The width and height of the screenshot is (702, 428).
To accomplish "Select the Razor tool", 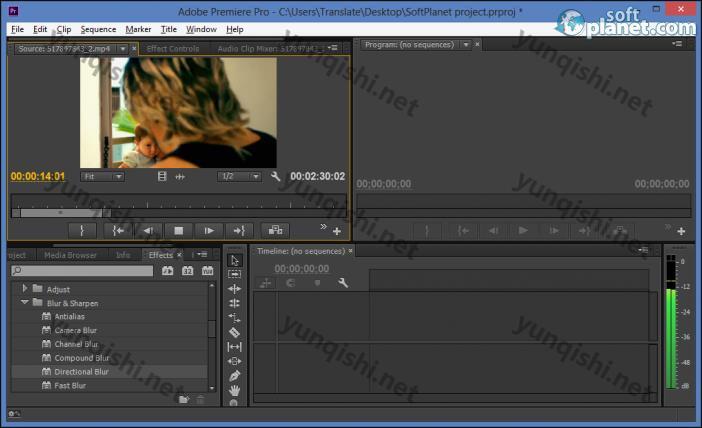I will coord(234,332).
